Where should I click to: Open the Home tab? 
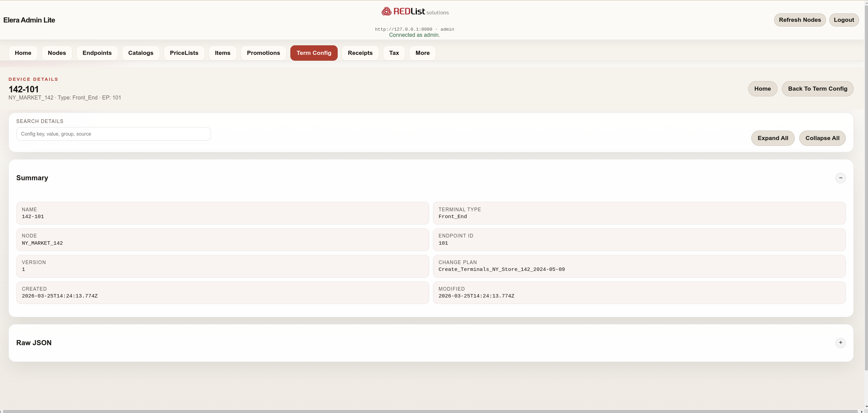click(23, 53)
